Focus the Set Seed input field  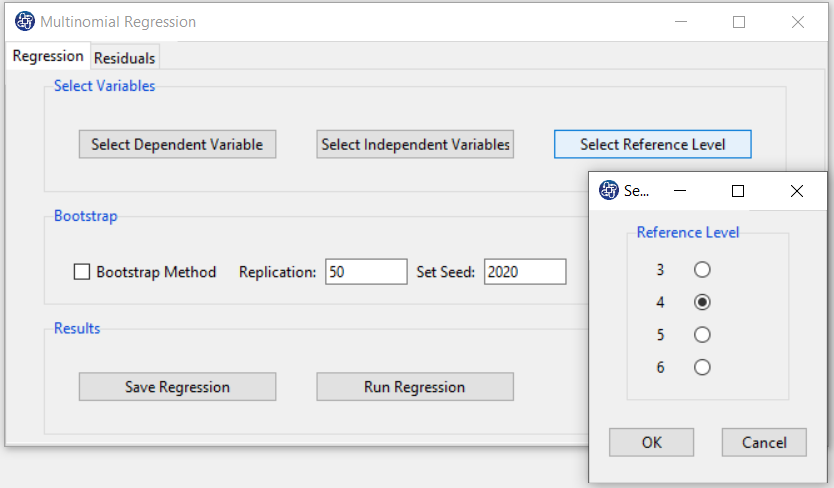[x=525, y=272]
